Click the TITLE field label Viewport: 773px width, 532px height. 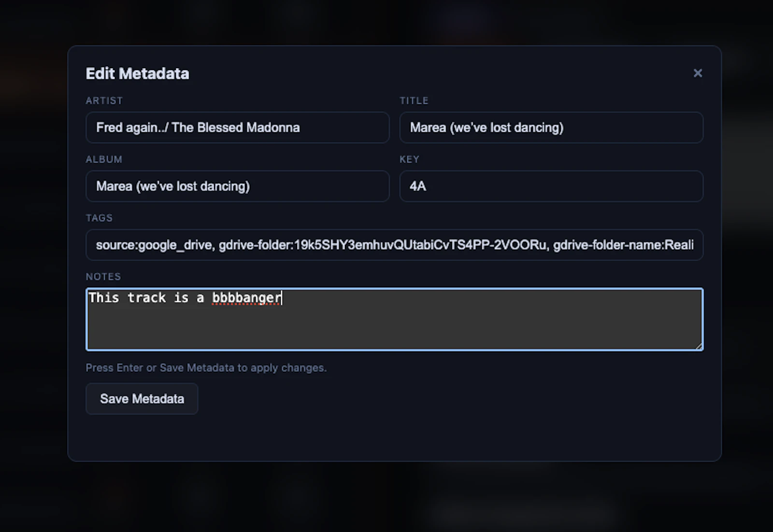(414, 100)
